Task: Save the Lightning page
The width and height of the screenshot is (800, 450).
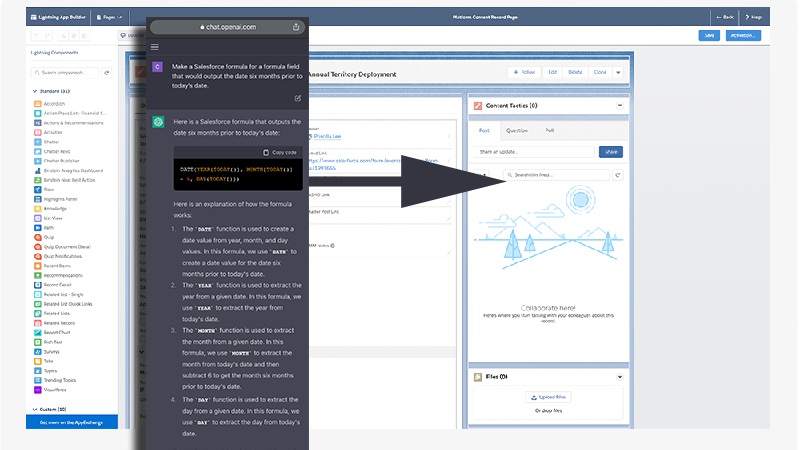Action: click(709, 35)
